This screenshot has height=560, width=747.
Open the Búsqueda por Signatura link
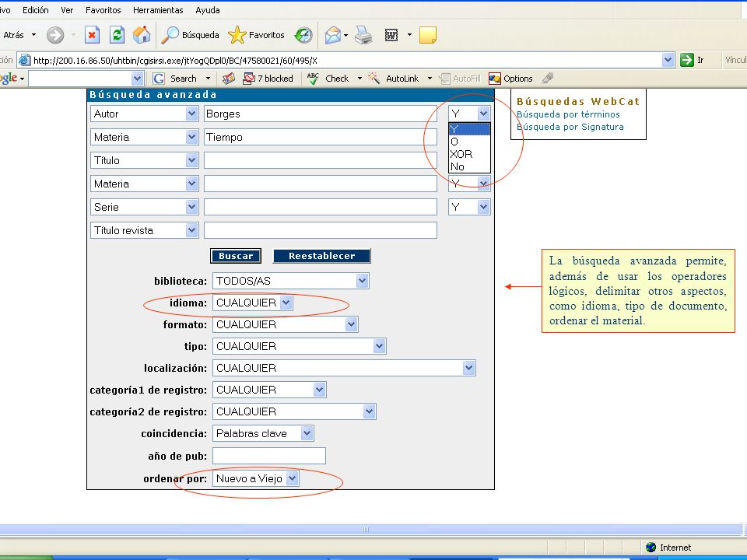pos(570,127)
